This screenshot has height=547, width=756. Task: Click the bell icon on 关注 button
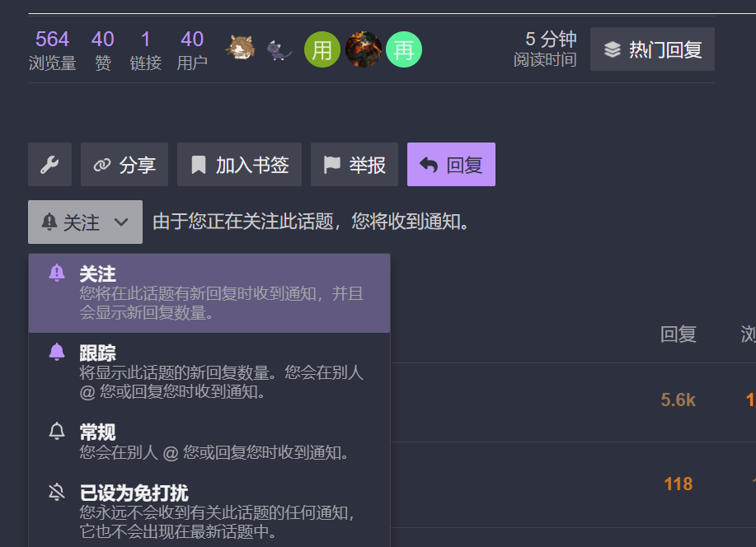click(x=49, y=222)
